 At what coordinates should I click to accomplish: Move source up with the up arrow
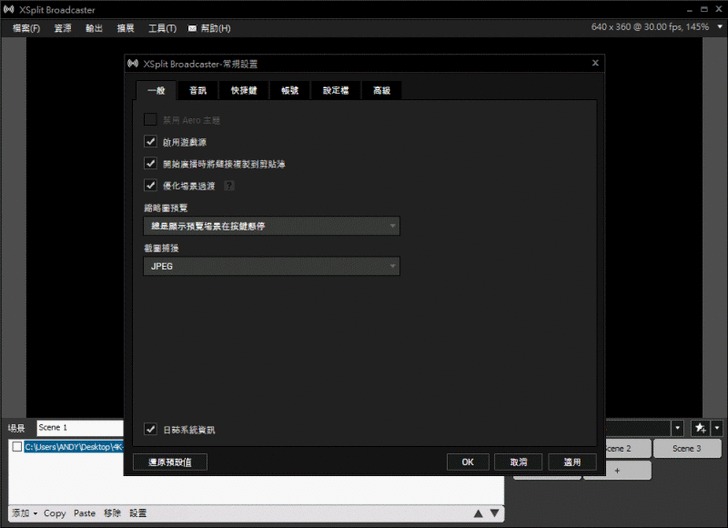[478, 514]
